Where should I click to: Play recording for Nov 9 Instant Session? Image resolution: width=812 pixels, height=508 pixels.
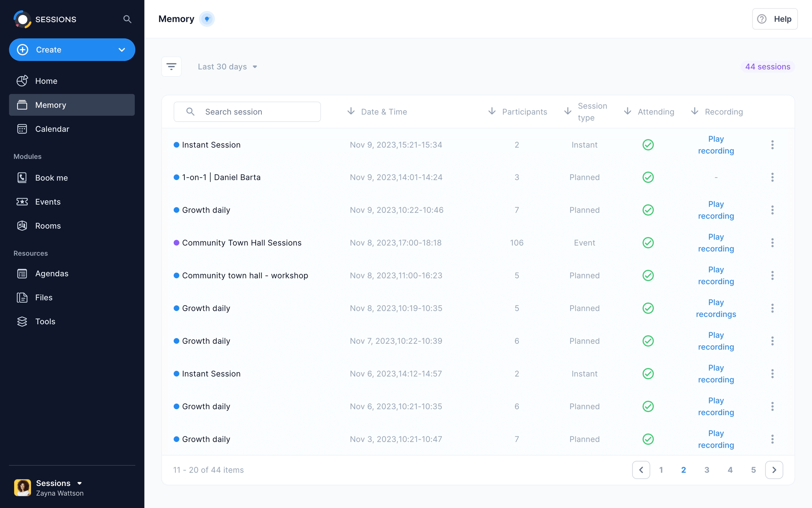click(x=716, y=145)
